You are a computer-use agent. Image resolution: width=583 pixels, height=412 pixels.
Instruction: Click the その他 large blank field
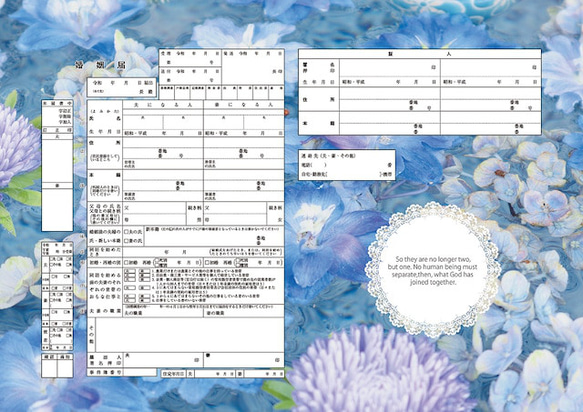click(x=190, y=335)
